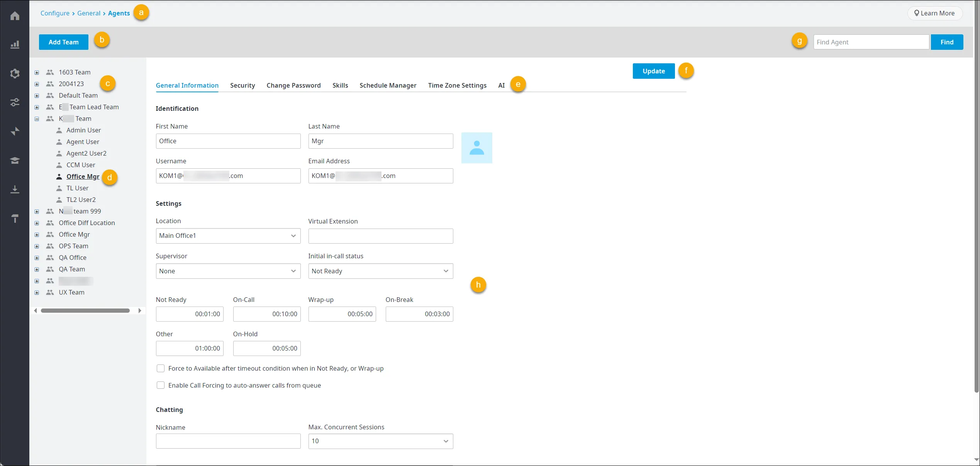
Task: Click the Virtual Extension input field
Action: (x=381, y=236)
